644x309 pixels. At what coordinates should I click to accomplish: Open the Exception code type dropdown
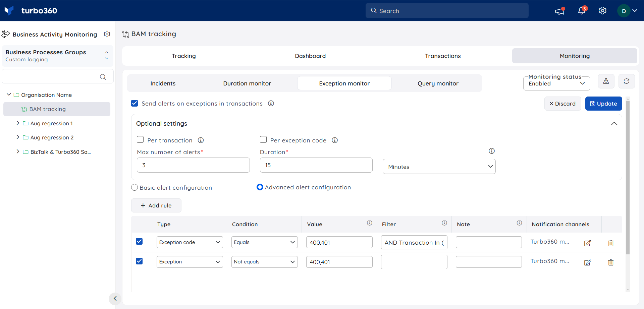click(190, 242)
